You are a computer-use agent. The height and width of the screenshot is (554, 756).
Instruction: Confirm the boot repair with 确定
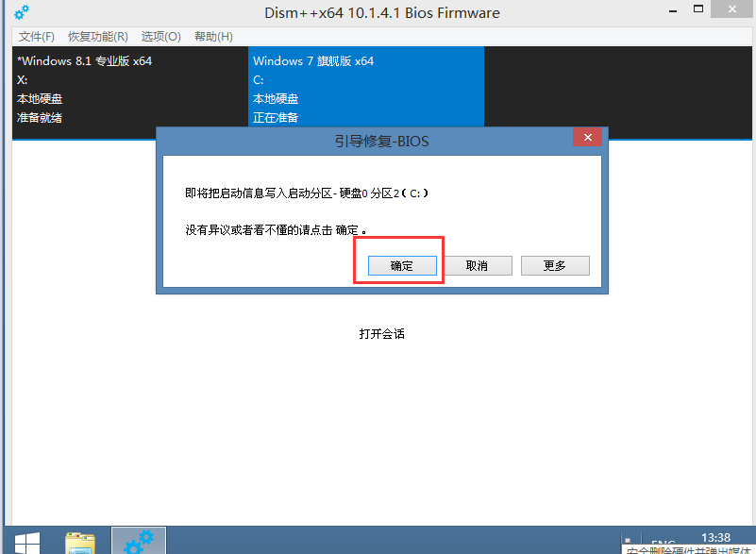402,265
